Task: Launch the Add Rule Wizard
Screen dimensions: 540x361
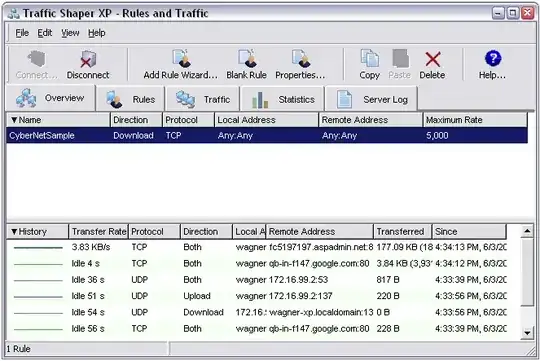Action: click(x=181, y=64)
